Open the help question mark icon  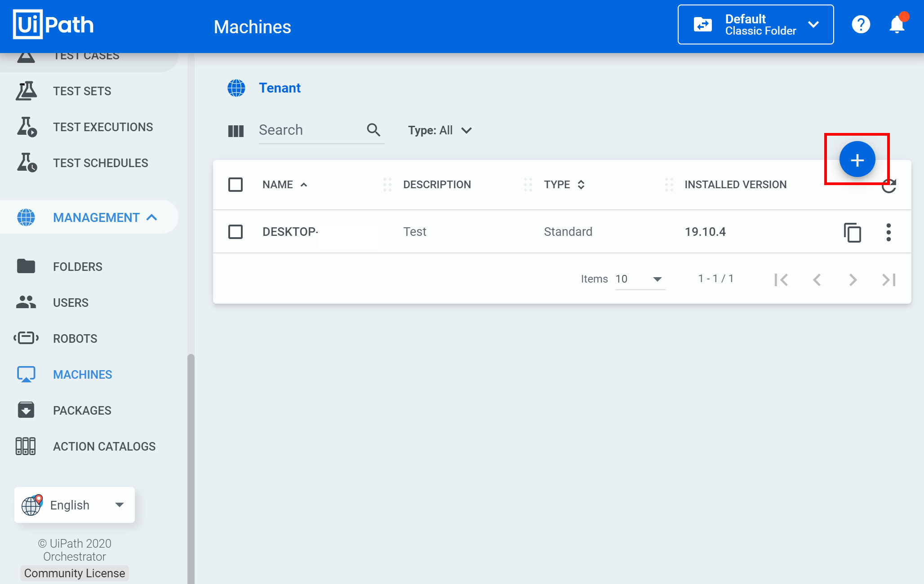point(861,24)
